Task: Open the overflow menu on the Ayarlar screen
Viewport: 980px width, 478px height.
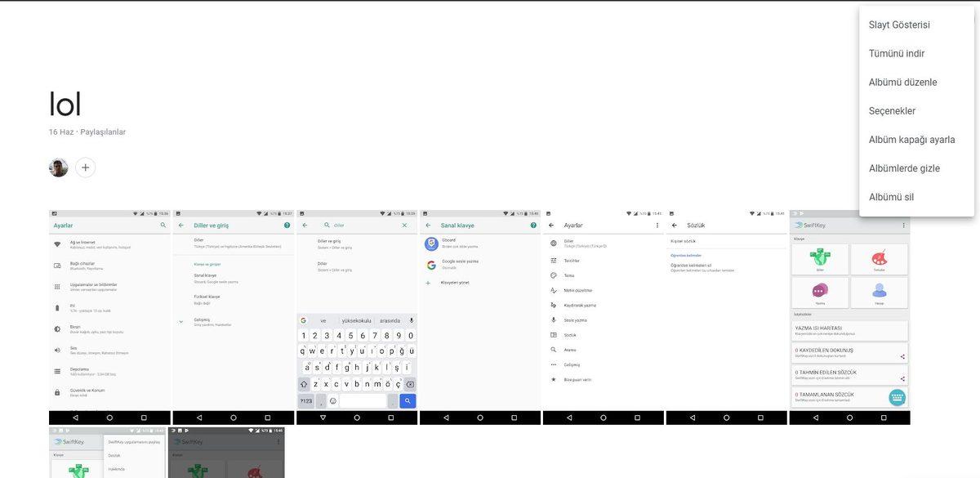Action: click(x=657, y=224)
